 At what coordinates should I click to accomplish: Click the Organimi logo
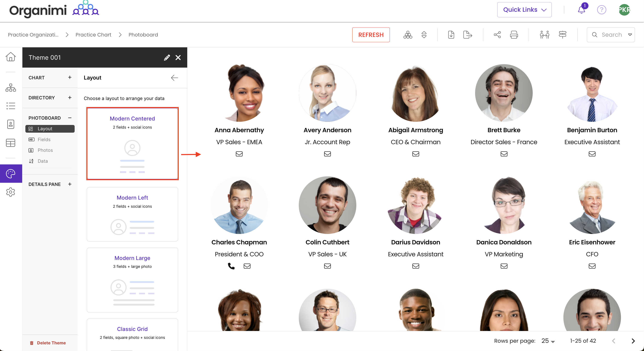pyautogui.click(x=54, y=10)
